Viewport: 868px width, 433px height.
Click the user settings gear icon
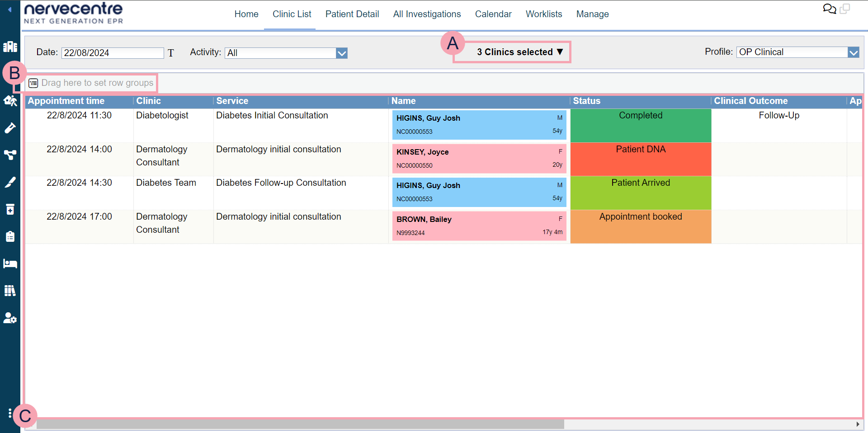tap(10, 318)
